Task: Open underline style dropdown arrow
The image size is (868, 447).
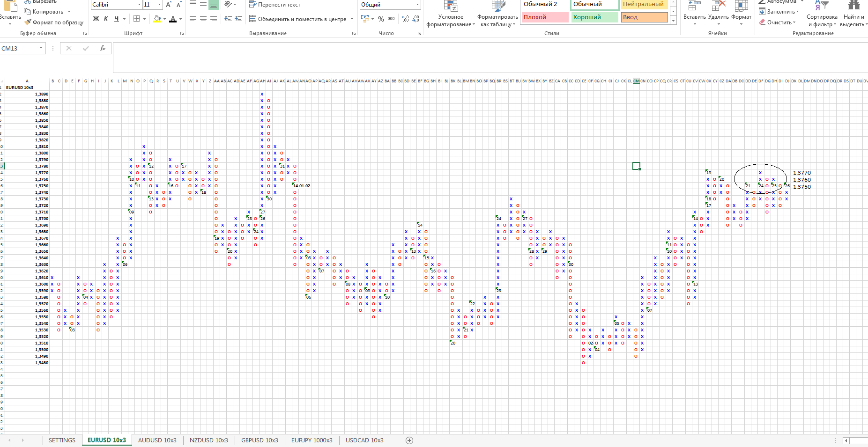Action: [124, 19]
